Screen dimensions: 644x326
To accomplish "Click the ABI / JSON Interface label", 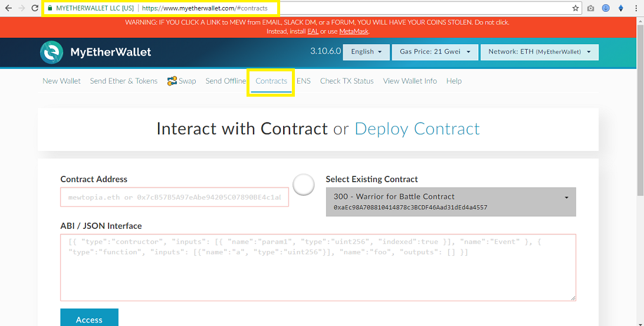I will [x=101, y=226].
